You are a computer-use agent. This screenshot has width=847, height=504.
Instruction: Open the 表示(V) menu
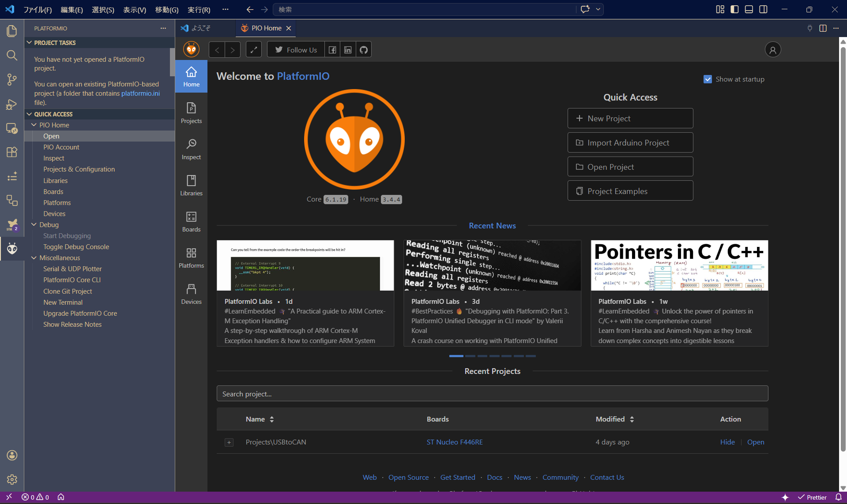click(x=134, y=10)
